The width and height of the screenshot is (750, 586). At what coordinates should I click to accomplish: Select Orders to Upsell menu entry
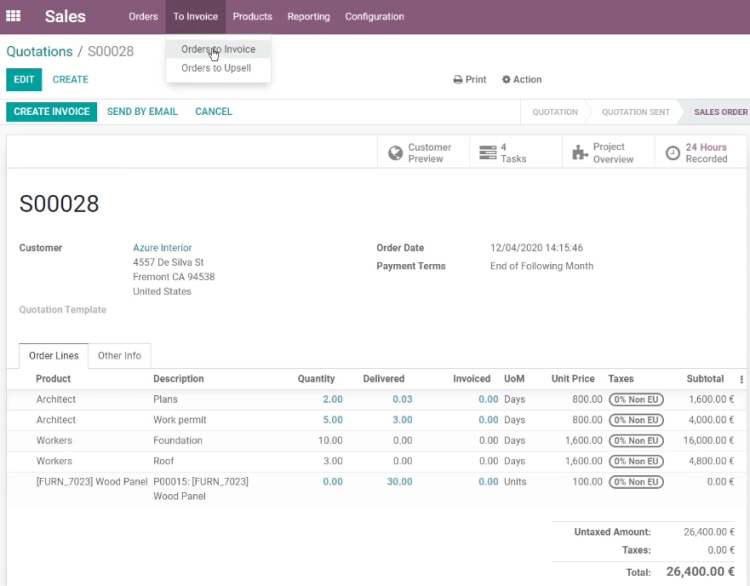216,68
